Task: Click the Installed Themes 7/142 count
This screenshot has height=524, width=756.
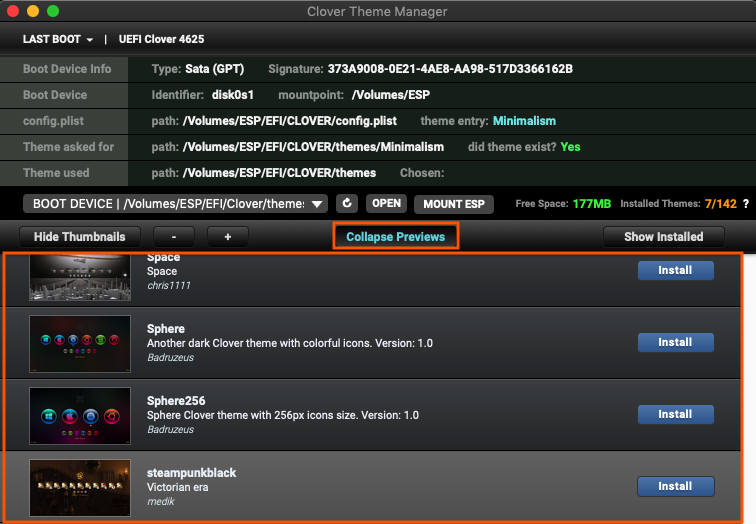Action: click(x=720, y=204)
